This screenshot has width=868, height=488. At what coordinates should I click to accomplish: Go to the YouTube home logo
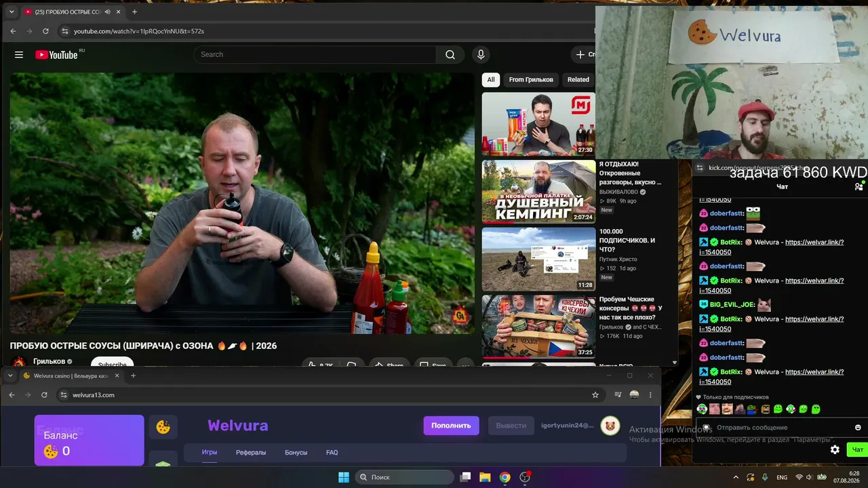[56, 55]
